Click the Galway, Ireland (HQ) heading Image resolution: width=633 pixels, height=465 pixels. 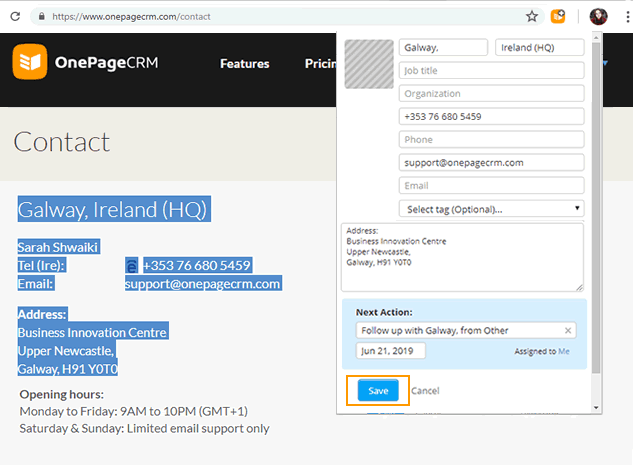(x=114, y=209)
